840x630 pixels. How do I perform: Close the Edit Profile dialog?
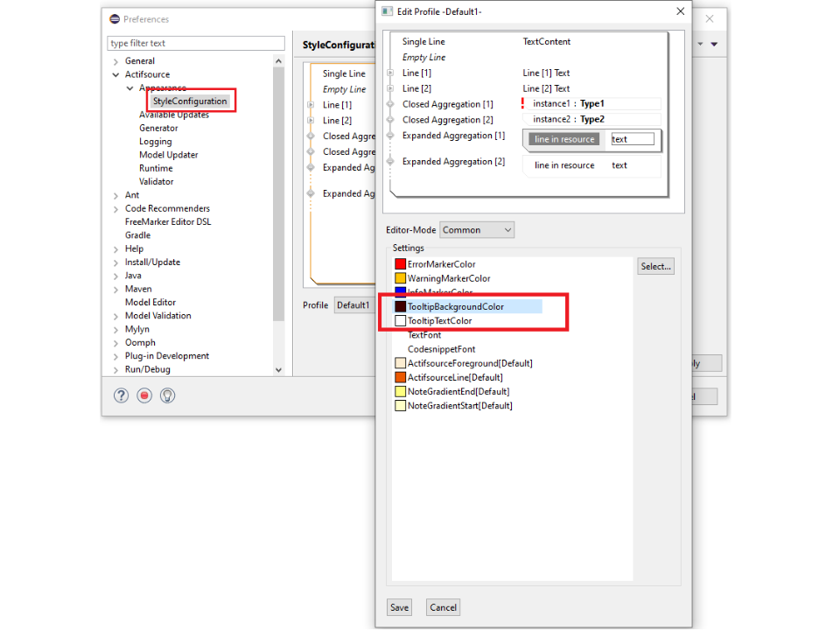point(680,11)
